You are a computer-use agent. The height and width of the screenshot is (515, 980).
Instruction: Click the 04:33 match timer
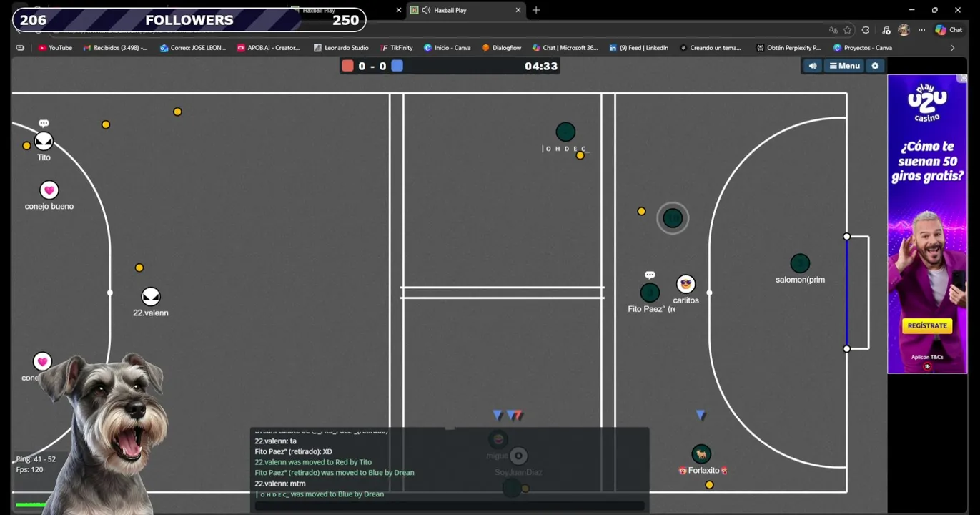[540, 66]
